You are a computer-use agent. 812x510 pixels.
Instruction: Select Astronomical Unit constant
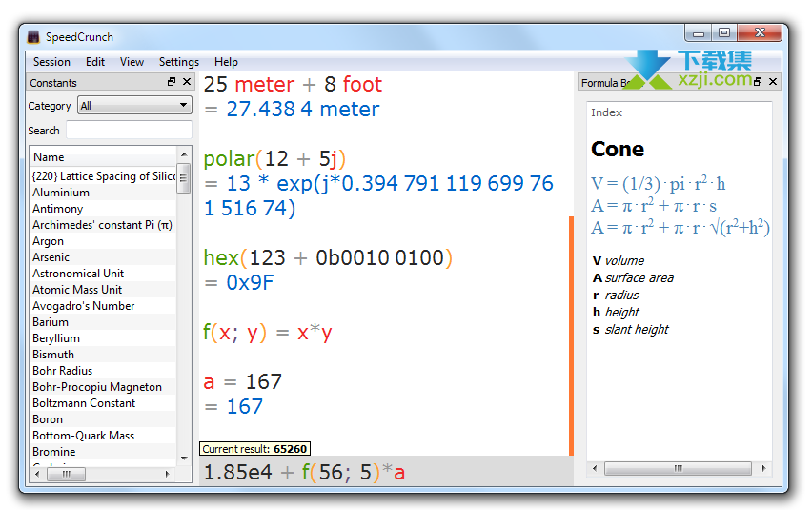pos(103,274)
